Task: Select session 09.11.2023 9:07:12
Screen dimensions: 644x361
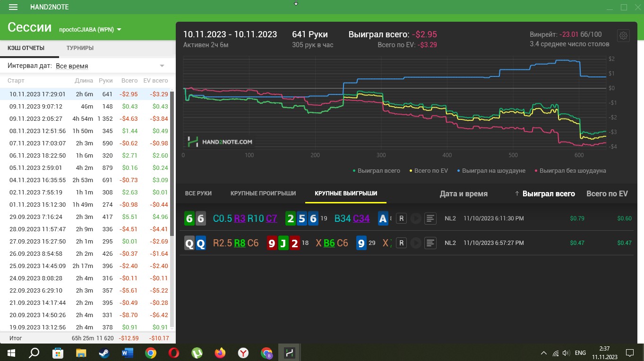Action: tap(85, 107)
